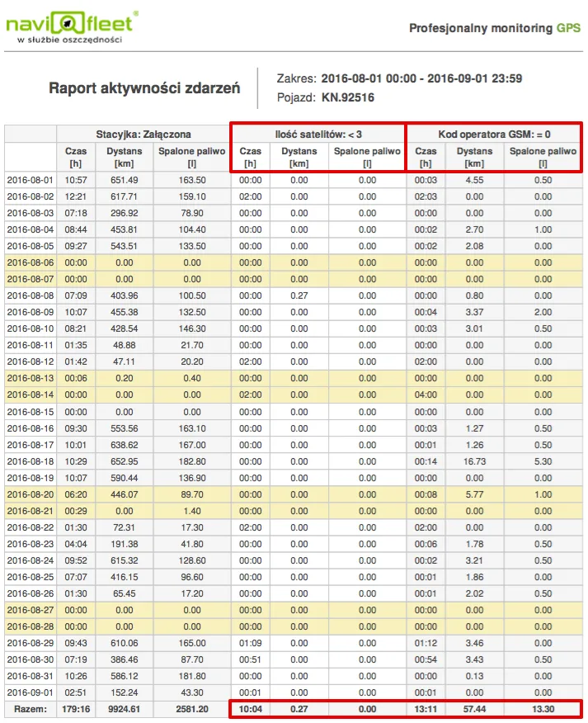Click fuel value '1.40' on 2016-08-21
The image size is (588, 723).
click(x=192, y=512)
